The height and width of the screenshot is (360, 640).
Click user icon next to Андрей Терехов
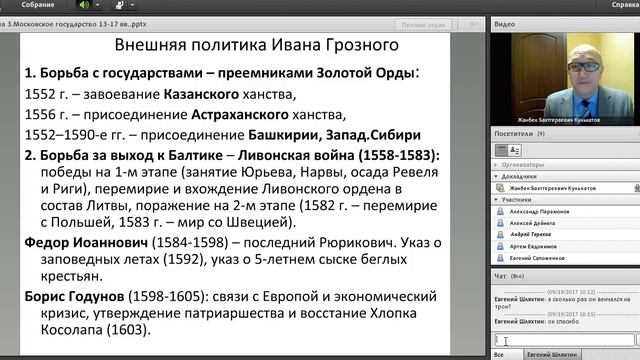(x=500, y=235)
